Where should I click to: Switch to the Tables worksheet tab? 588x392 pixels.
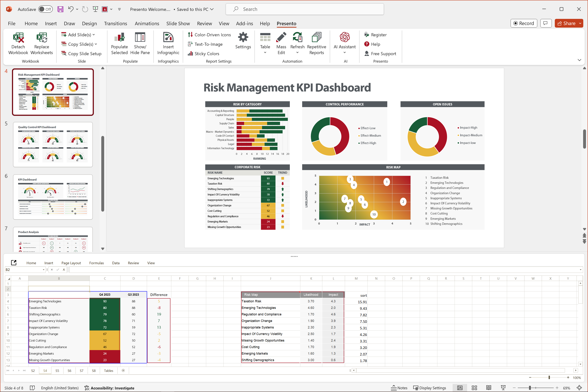(109, 371)
